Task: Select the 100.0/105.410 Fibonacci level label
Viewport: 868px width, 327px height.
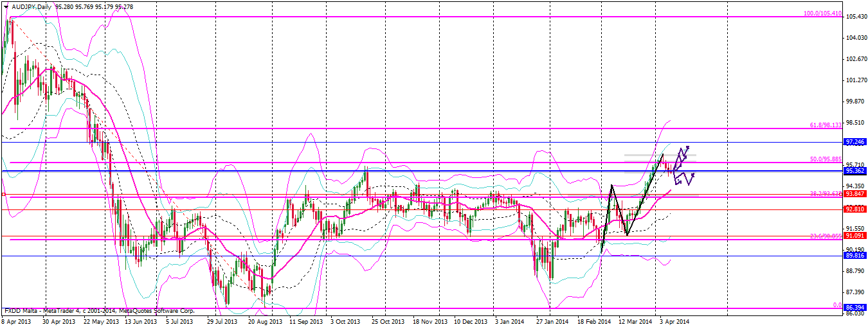Action: coord(823,13)
